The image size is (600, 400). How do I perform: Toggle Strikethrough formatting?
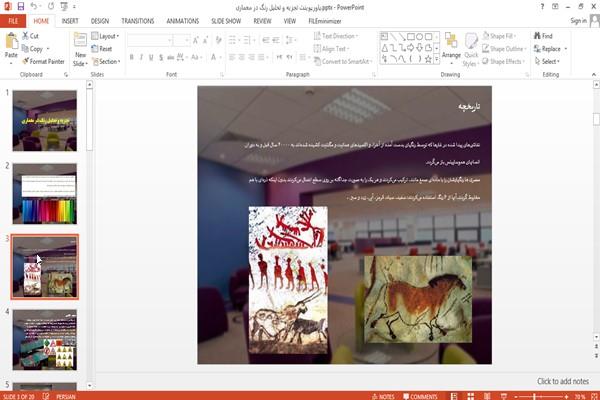click(171, 57)
